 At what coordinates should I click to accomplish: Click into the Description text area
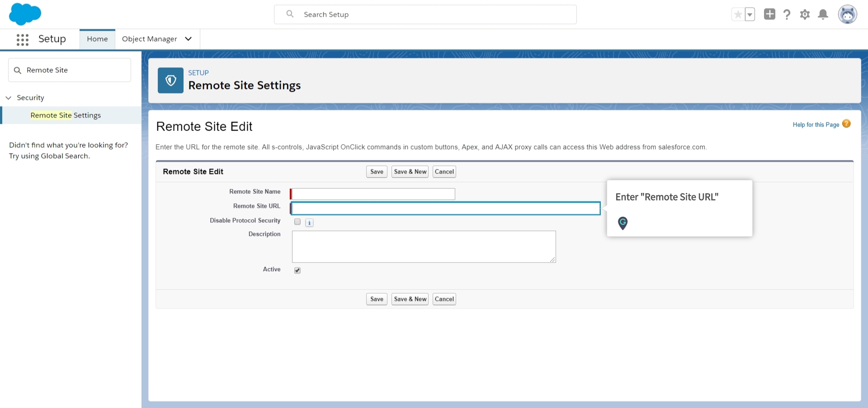click(424, 247)
